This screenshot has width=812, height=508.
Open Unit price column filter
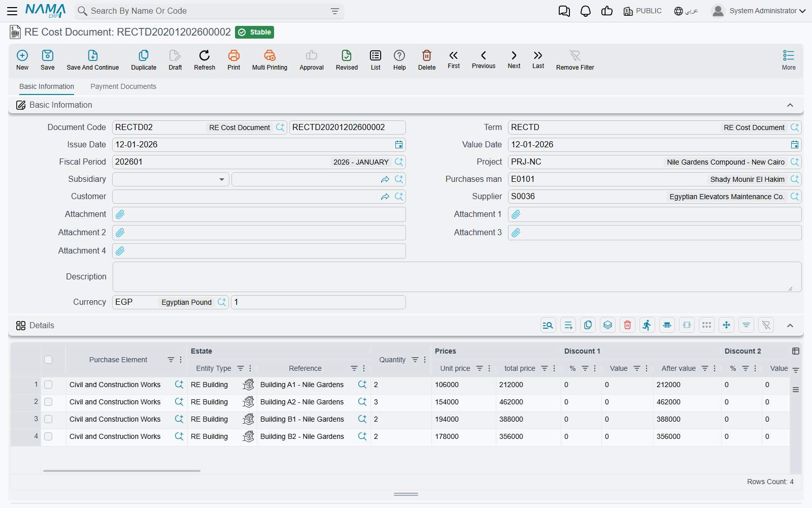click(x=480, y=368)
